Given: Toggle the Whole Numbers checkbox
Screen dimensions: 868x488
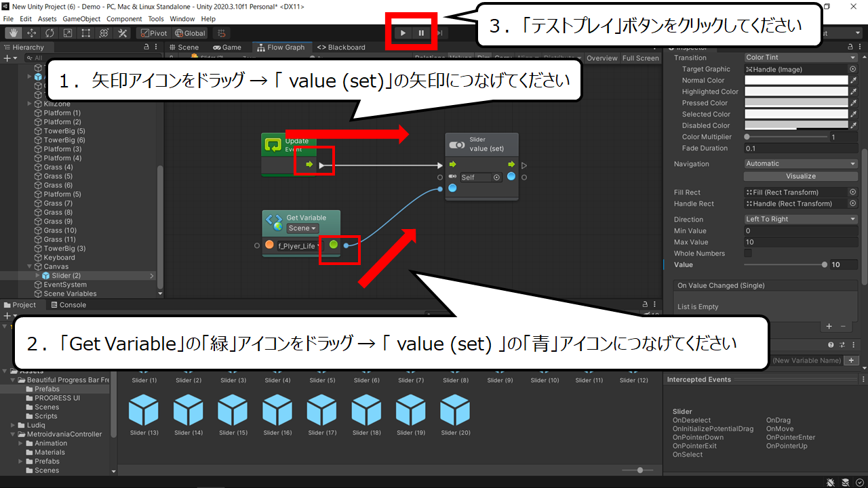Looking at the screenshot, I should [749, 253].
